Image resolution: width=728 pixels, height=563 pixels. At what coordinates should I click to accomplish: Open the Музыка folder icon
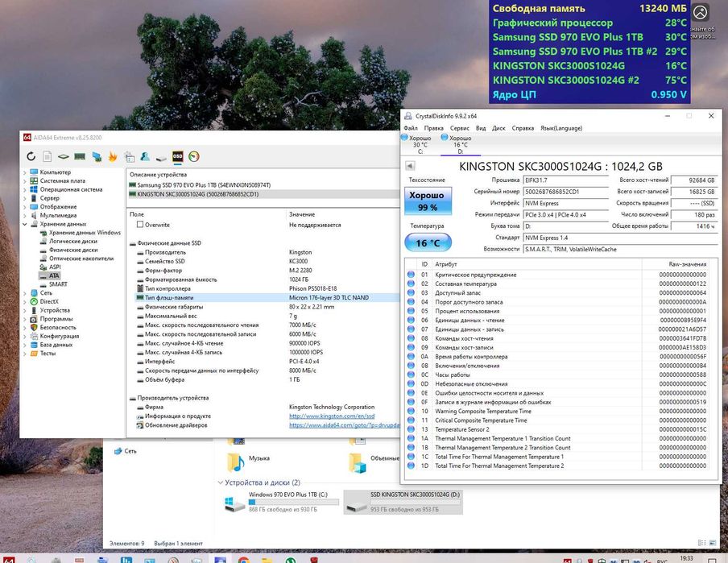click(x=235, y=462)
